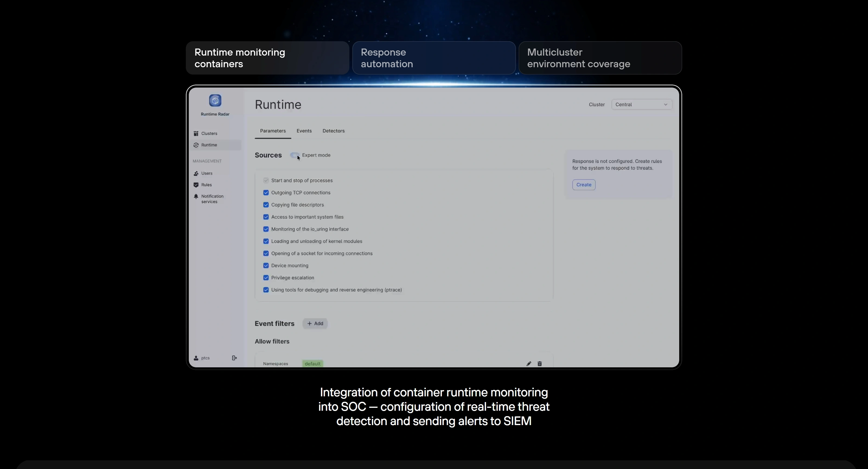Uncheck Privilege escalation checkbox
Screen dimensions: 868x469
click(266, 278)
